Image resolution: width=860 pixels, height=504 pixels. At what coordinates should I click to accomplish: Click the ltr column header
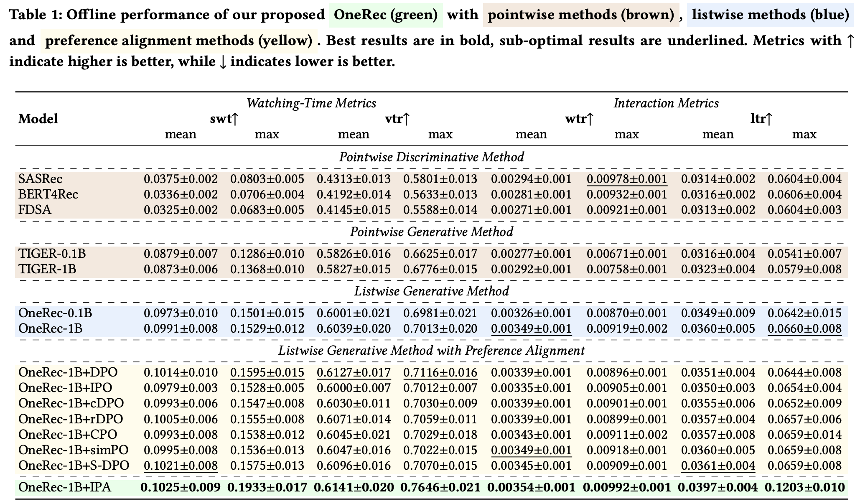(x=761, y=119)
